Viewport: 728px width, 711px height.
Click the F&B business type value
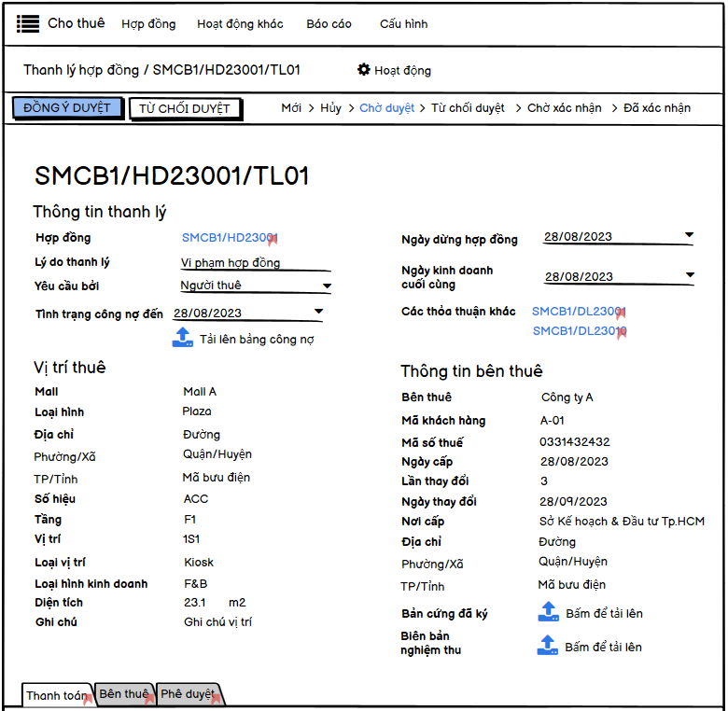195,584
